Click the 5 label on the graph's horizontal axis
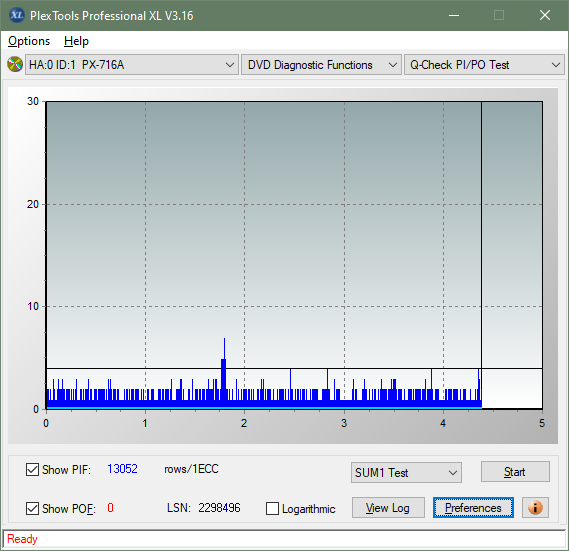569x551 pixels. (542, 423)
